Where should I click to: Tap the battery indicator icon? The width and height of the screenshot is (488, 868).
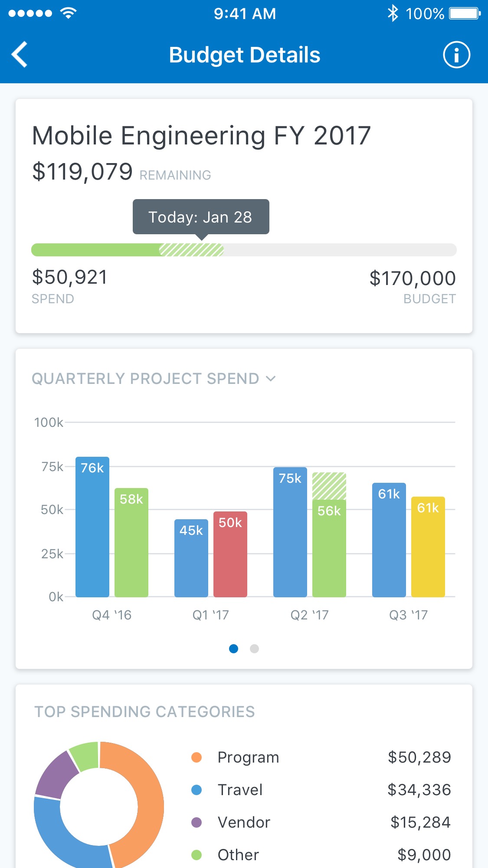tap(465, 13)
